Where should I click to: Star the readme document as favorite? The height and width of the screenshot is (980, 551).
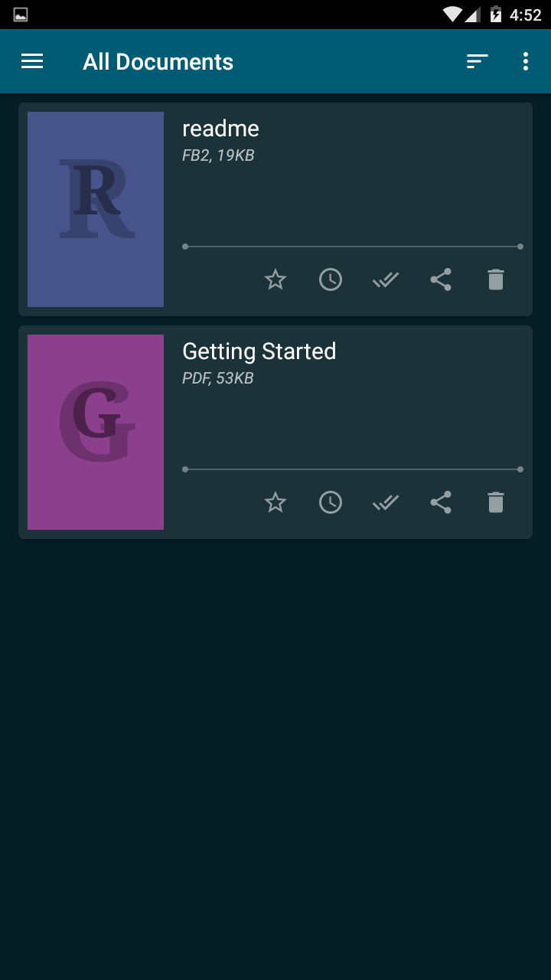(275, 279)
